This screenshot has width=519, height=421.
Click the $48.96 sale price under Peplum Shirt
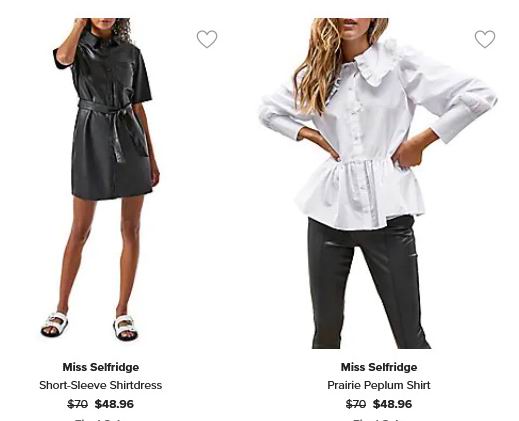tap(392, 404)
